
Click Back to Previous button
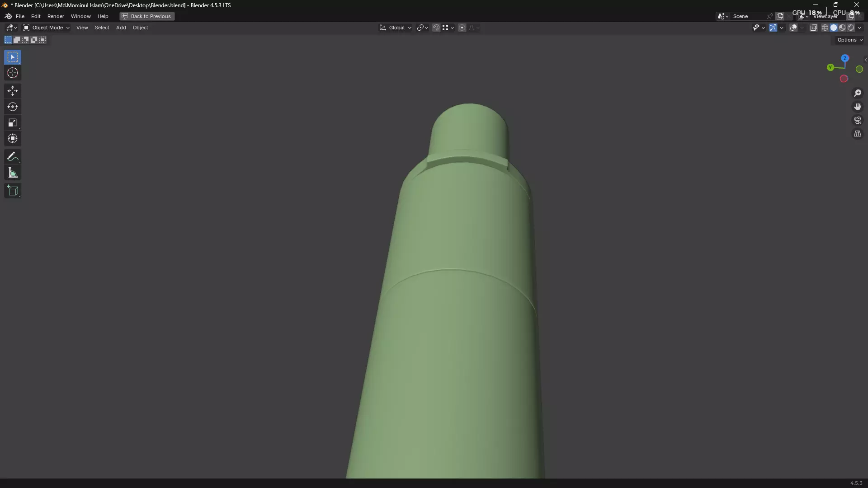click(x=147, y=16)
